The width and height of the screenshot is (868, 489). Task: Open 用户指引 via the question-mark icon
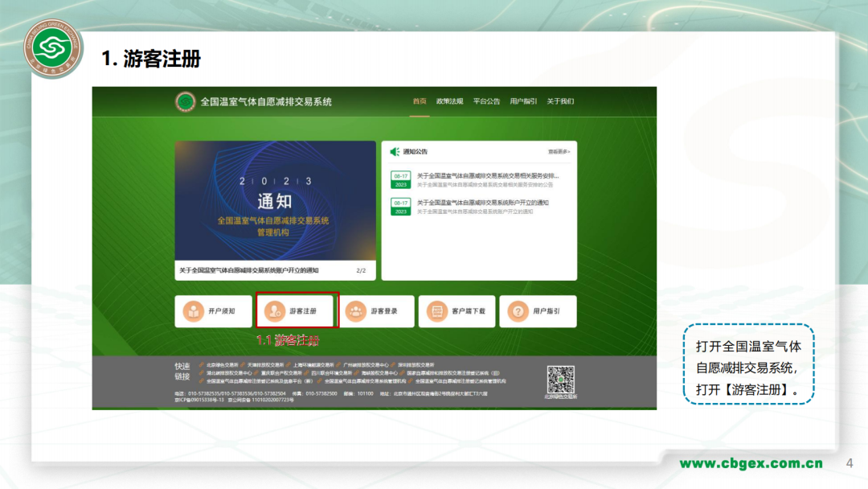[x=517, y=310]
